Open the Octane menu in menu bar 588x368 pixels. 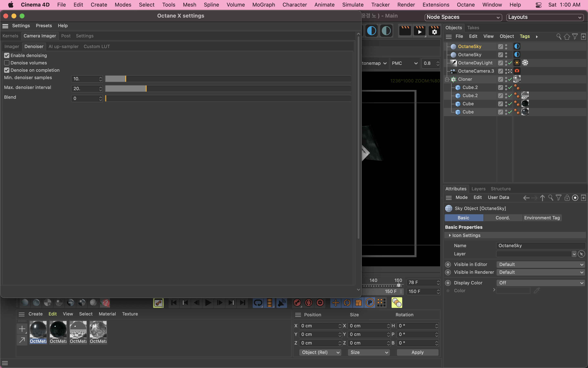[466, 5]
